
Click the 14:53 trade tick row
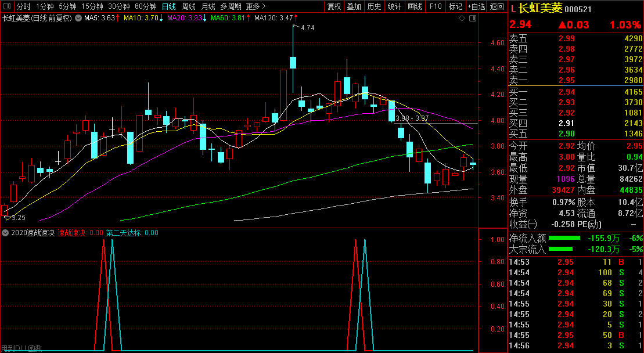pos(576,262)
